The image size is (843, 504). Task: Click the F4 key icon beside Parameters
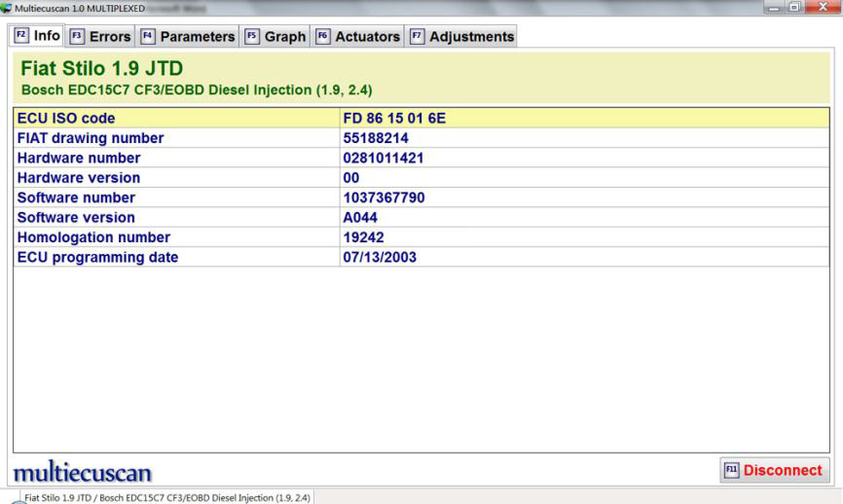tap(148, 37)
